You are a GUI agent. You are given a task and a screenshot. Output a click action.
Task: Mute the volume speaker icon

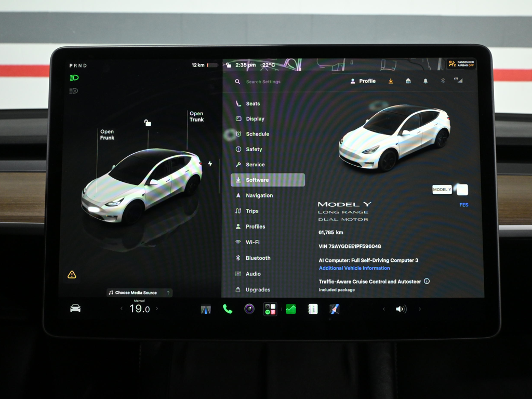pos(401,309)
